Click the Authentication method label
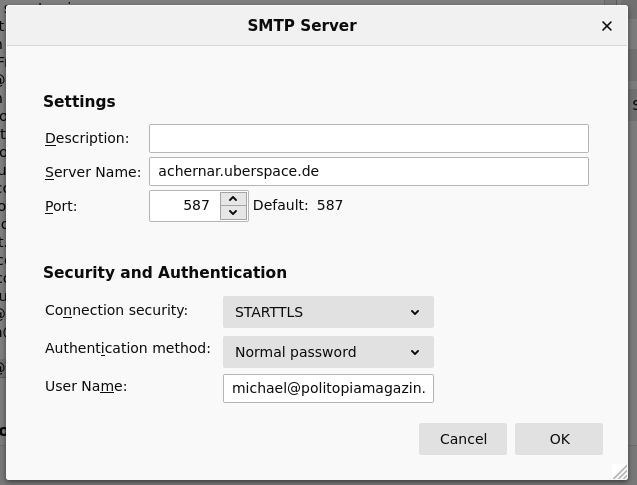The width and height of the screenshot is (637, 485). tap(128, 348)
